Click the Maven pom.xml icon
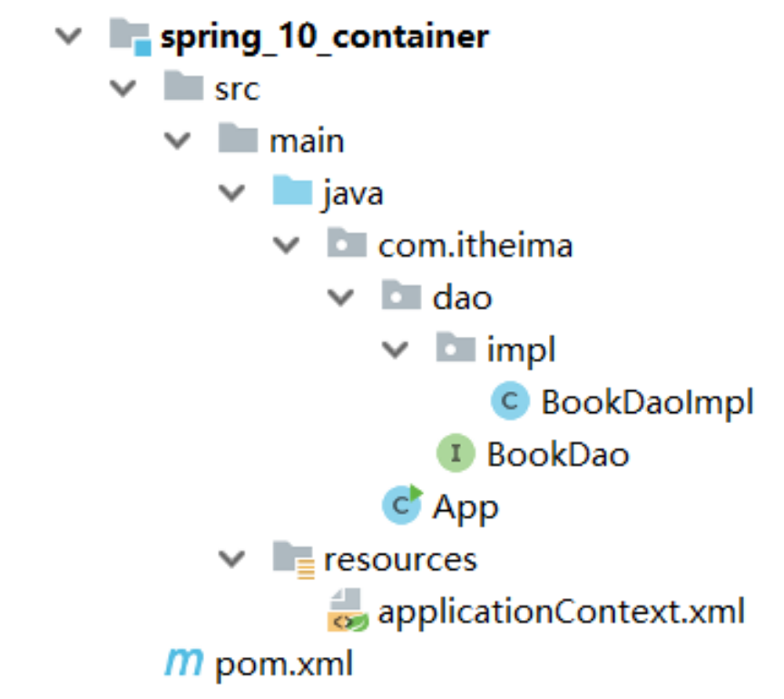784x699 pixels. [x=184, y=663]
